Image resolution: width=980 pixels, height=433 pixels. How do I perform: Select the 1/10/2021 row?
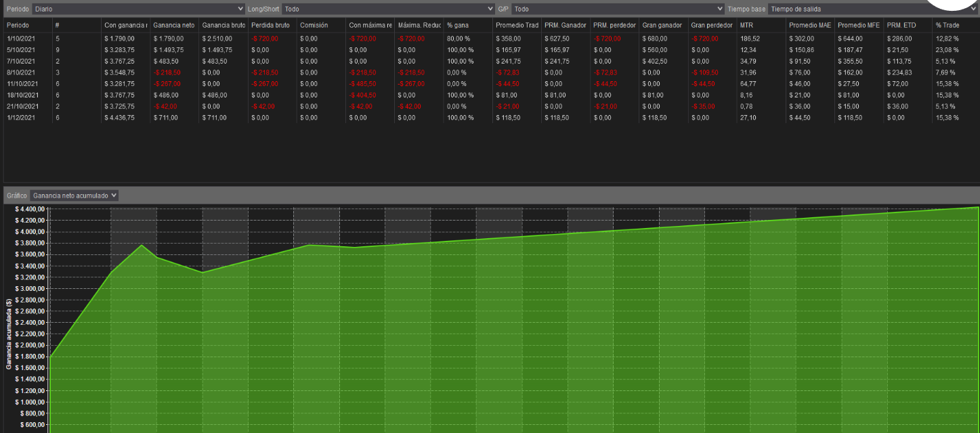click(x=20, y=39)
